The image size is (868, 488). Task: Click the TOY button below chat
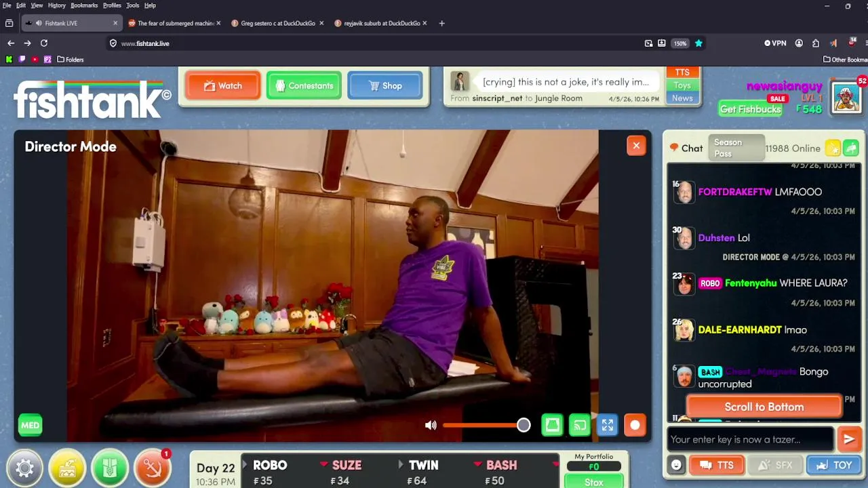tap(833, 465)
